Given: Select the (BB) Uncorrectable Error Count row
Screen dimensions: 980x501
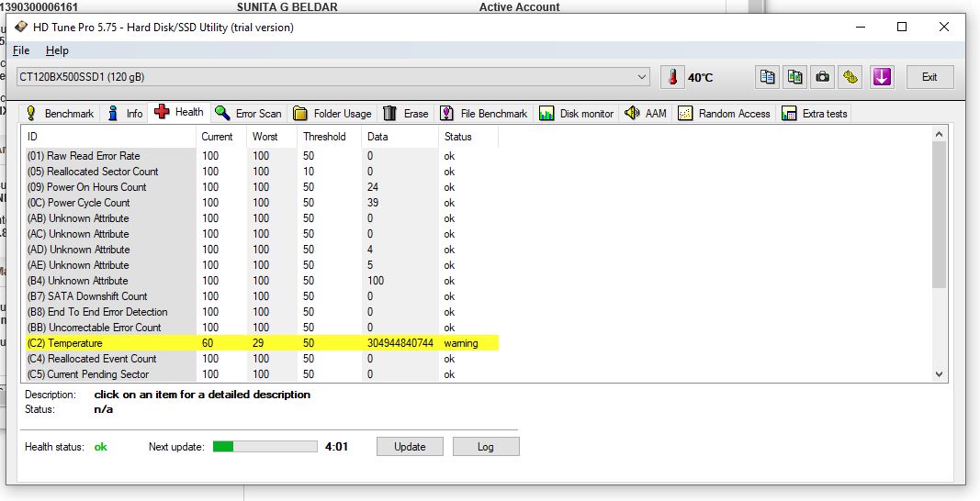Looking at the screenshot, I should 261,328.
